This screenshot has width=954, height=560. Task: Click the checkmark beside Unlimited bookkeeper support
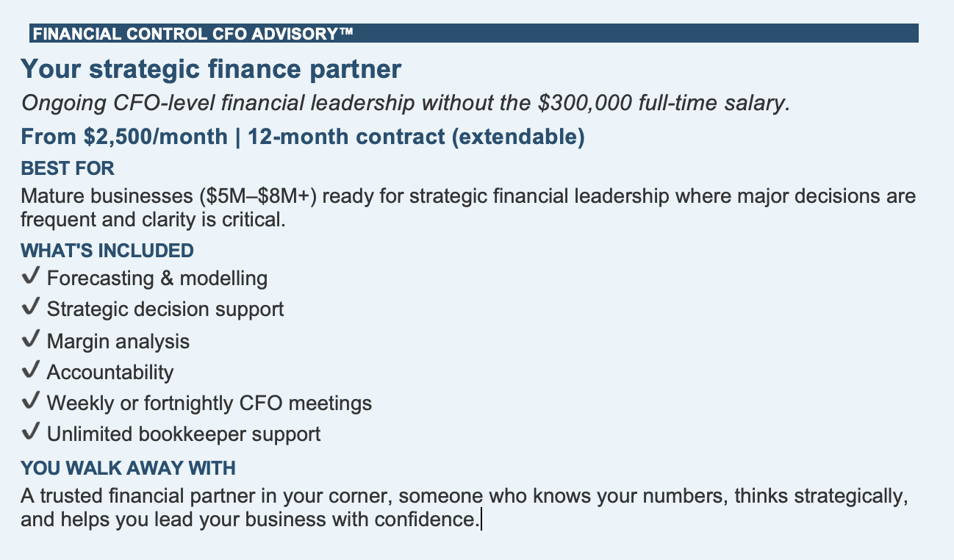tap(30, 432)
